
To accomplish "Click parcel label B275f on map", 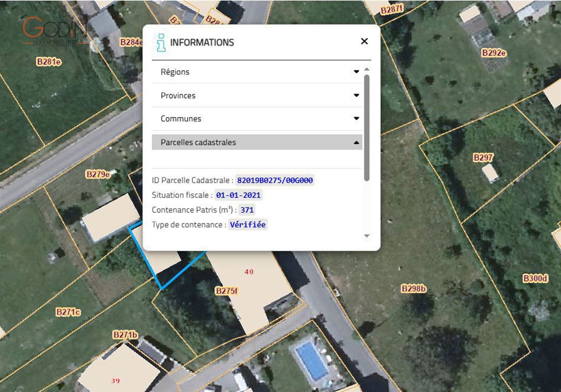I will (227, 290).
